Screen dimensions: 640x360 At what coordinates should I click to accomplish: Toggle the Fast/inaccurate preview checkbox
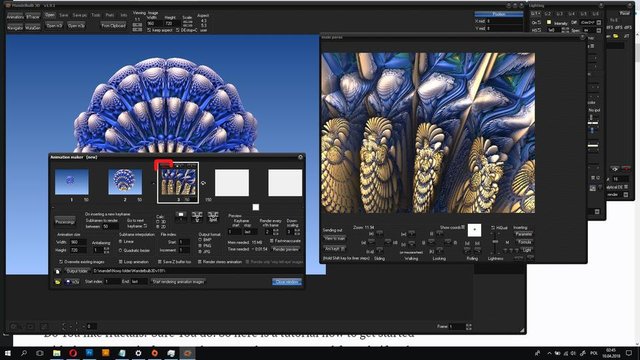272,241
